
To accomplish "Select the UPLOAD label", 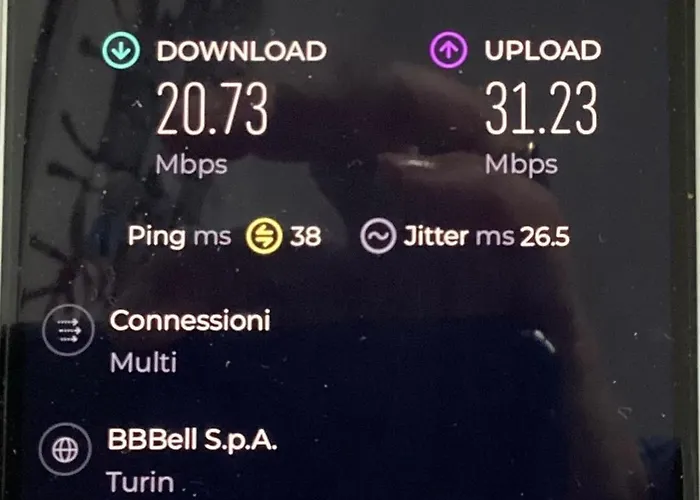I will click(543, 50).
